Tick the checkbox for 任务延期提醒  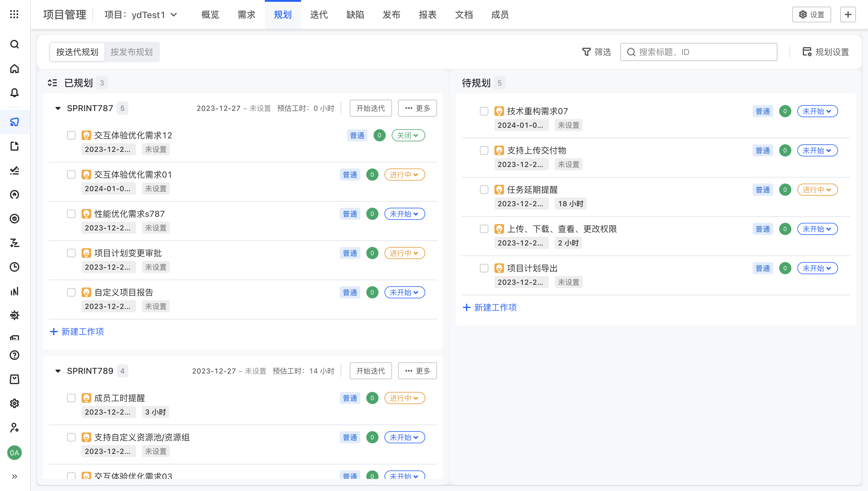pyautogui.click(x=484, y=190)
